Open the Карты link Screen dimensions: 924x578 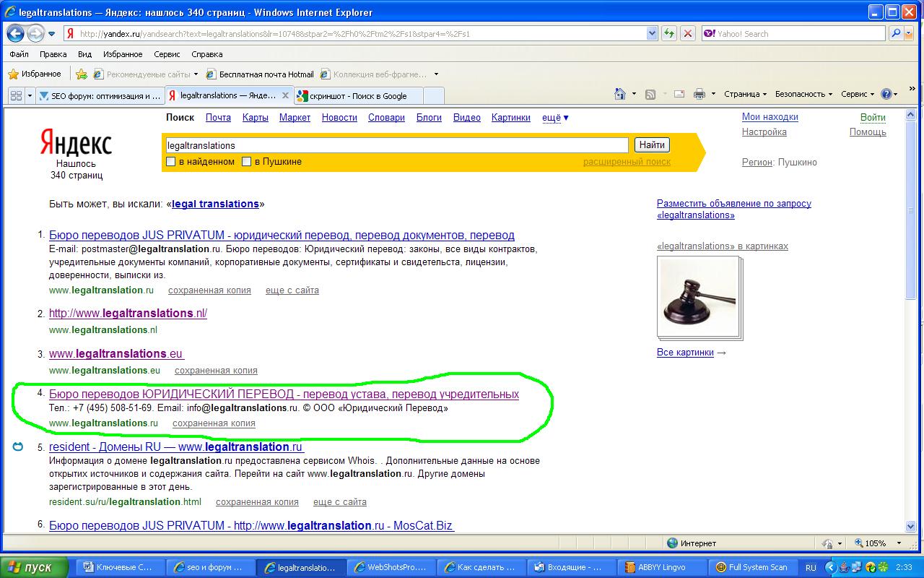pos(256,118)
